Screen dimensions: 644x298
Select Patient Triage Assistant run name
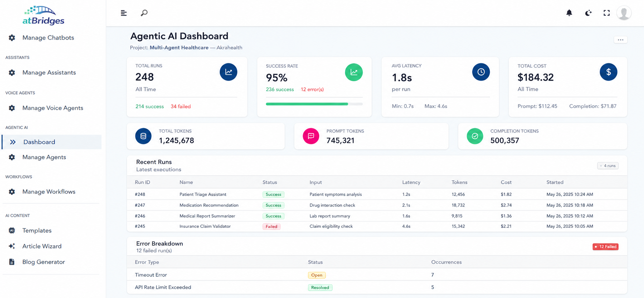click(x=203, y=194)
